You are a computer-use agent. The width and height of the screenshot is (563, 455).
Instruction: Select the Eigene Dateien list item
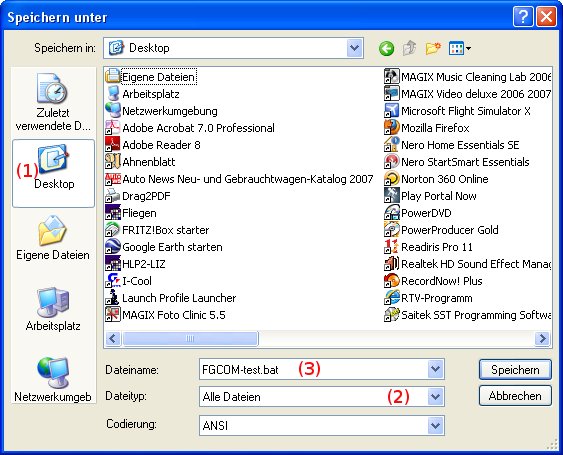click(x=151, y=77)
